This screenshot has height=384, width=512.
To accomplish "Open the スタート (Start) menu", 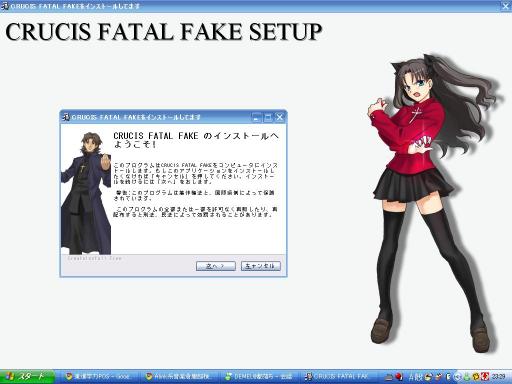I will [x=28, y=377].
